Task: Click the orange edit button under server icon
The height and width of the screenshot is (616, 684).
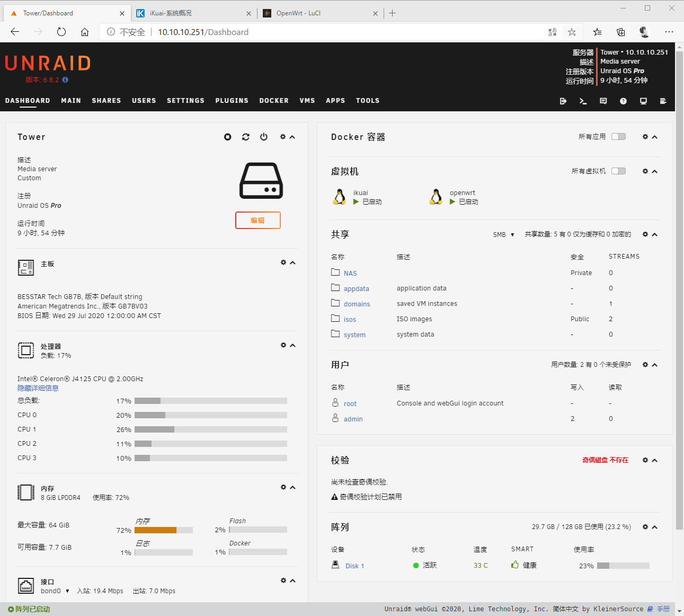Action: pyautogui.click(x=258, y=220)
